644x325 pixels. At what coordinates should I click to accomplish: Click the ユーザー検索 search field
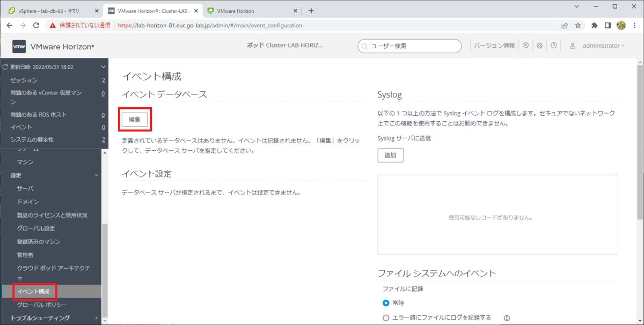tap(409, 46)
